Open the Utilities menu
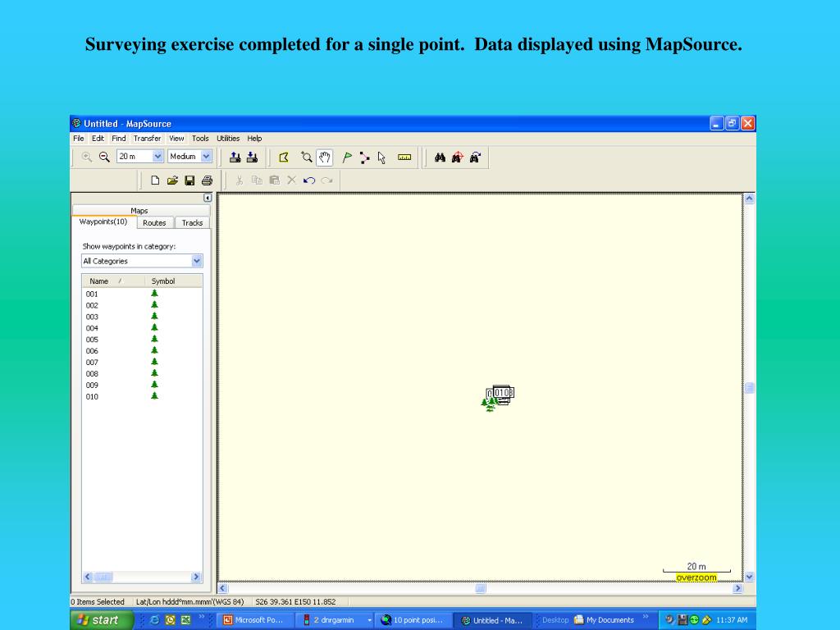This screenshot has height=630, width=840. click(x=228, y=138)
